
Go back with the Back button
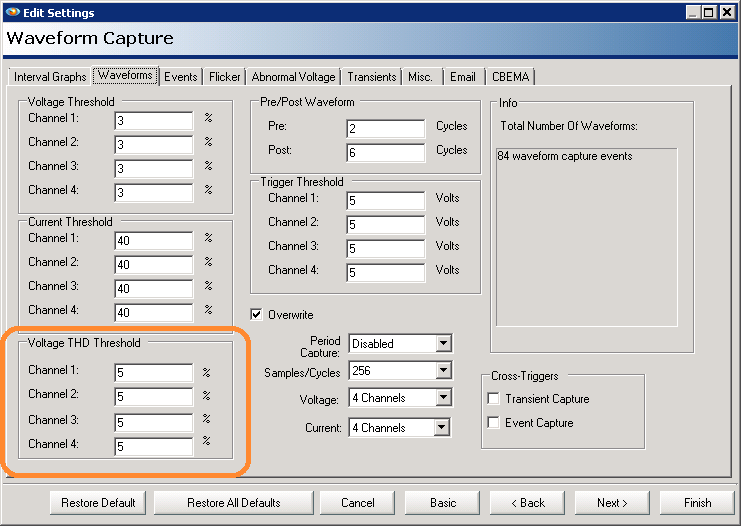[527, 502]
